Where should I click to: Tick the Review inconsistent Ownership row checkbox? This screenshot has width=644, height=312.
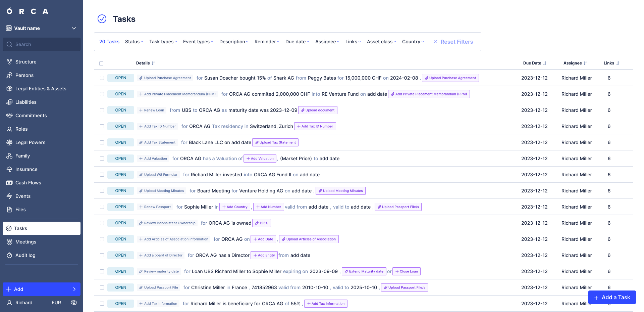point(102,223)
